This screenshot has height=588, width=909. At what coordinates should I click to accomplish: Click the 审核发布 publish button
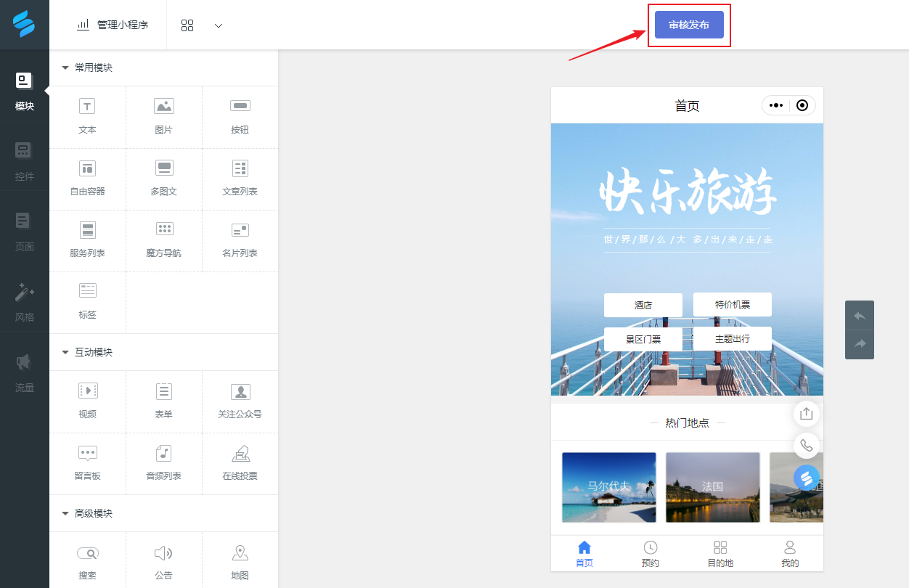688,23
